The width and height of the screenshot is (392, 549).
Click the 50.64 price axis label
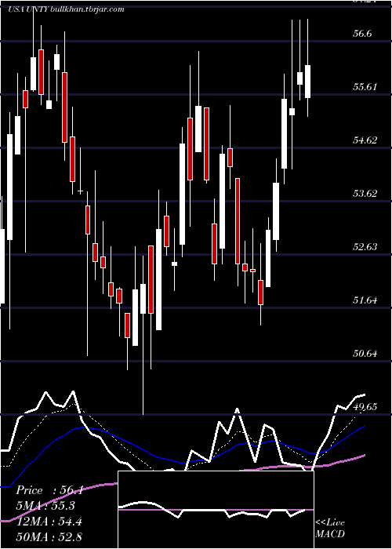365,353
